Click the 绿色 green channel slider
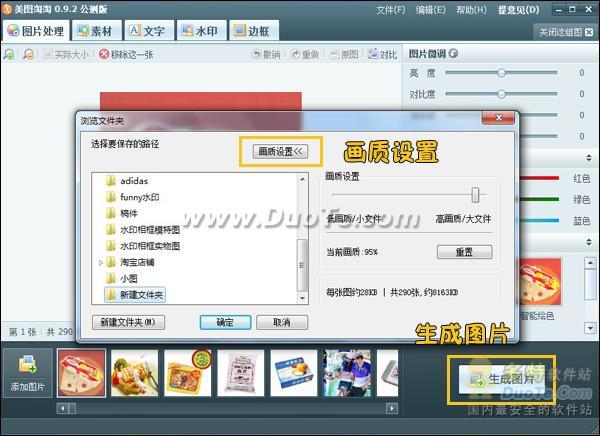This screenshot has width=600, height=436. (x=538, y=199)
